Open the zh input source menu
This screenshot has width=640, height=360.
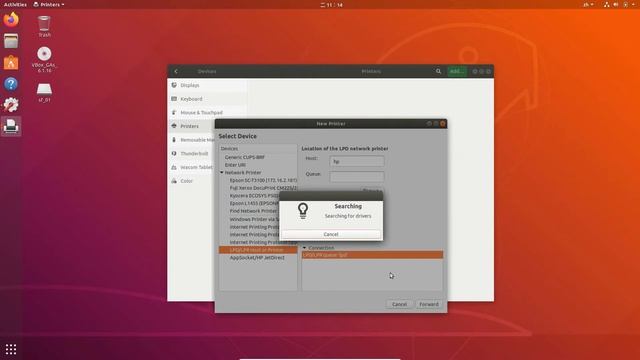(588, 4)
